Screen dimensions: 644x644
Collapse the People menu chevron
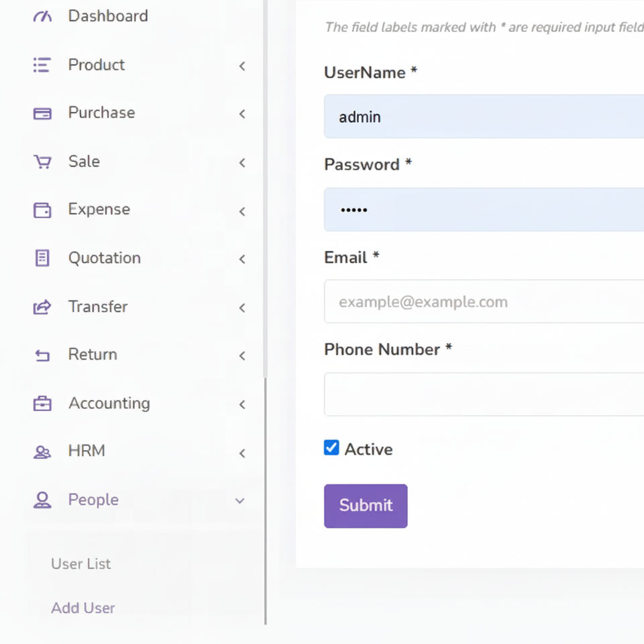point(239,500)
